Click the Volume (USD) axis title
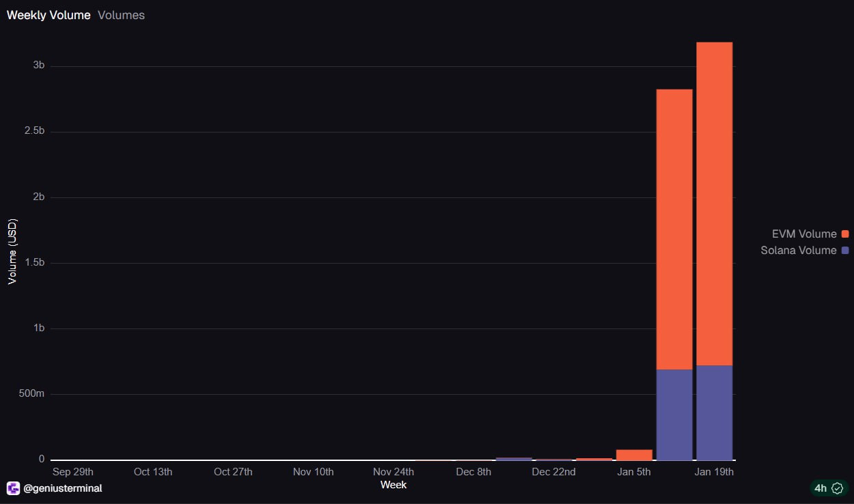The width and height of the screenshot is (854, 504). (x=12, y=252)
